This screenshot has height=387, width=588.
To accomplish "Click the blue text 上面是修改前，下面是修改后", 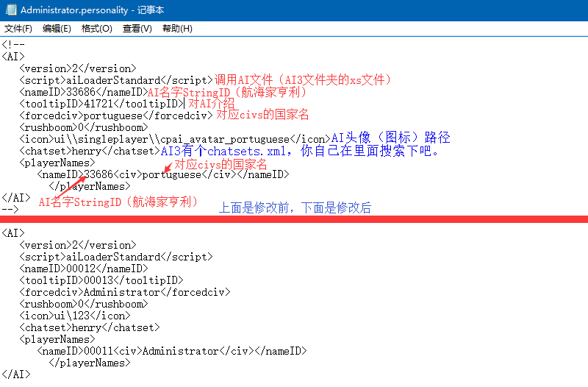I will coord(295,207).
